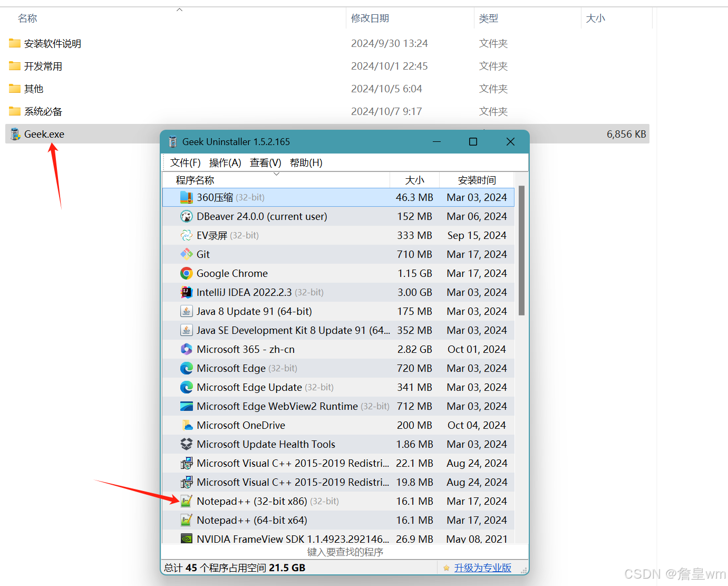Click the Oct 04, 2024 install date

(x=477, y=425)
